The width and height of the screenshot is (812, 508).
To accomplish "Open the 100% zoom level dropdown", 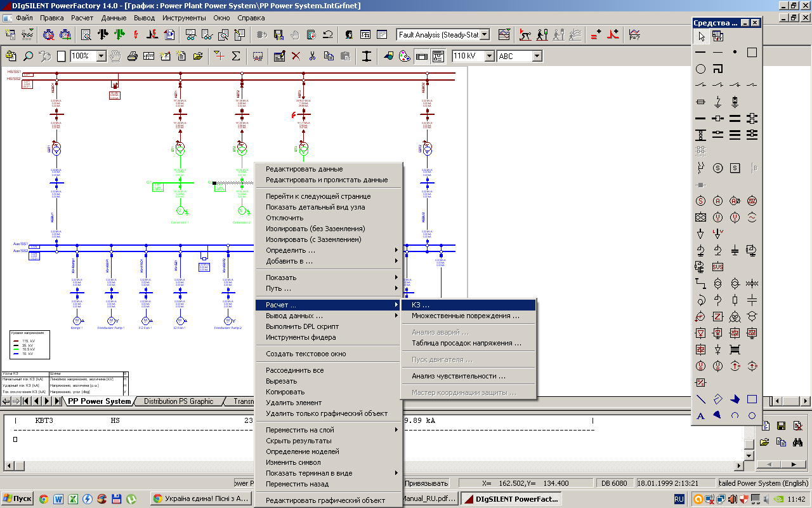I will [x=101, y=56].
